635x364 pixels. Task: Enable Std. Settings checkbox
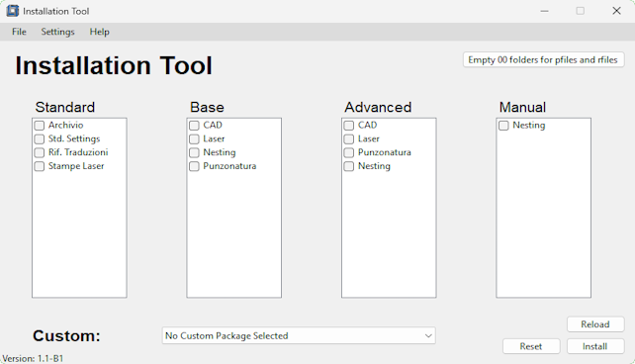(40, 139)
